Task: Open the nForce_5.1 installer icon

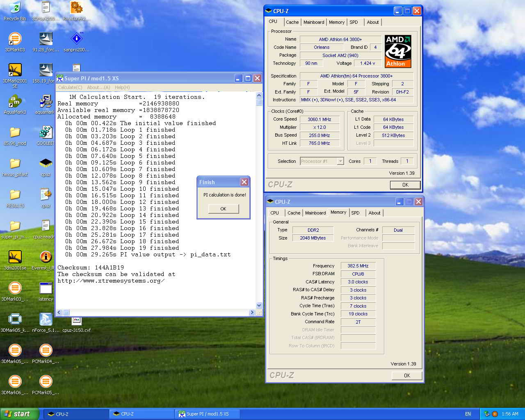Action: point(46,322)
